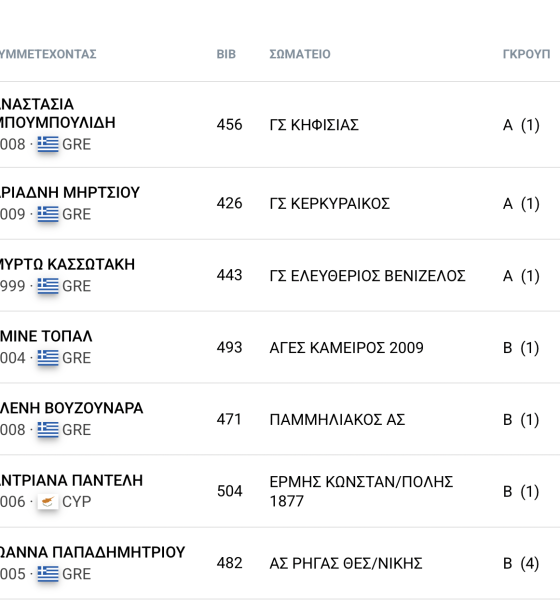Open athlete ΜΥΡΤΩ ΚΑΣΣΩΤΑΚΗ profile
The height and width of the screenshot is (600, 560).
pyautogui.click(x=67, y=264)
